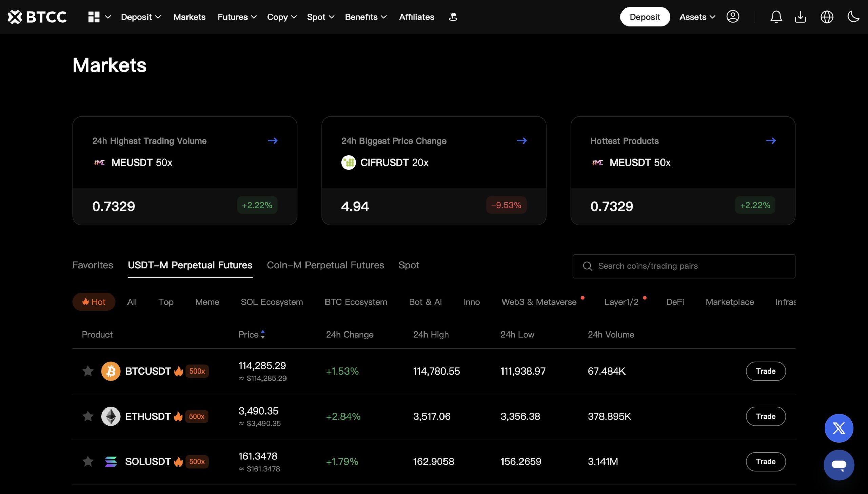Switch to Favorites tab
868x494 pixels.
click(93, 265)
